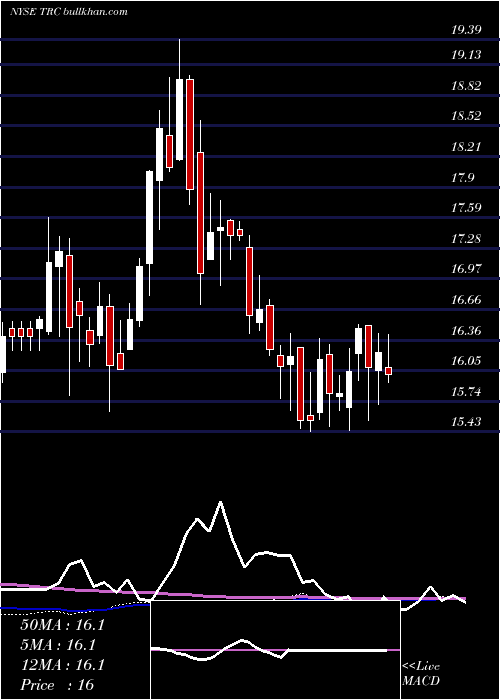Click the 16.97 price axis label
Screen dimensions: 500x700
point(466,269)
